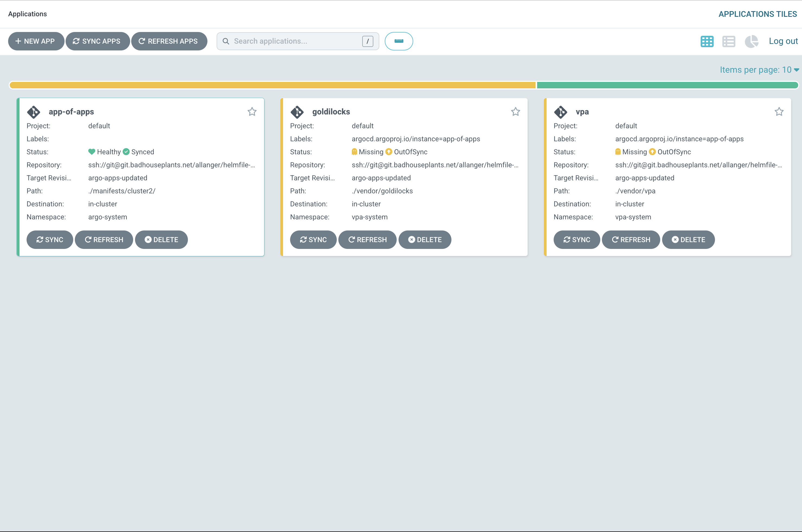Open the Items per page dropdown
The width and height of the screenshot is (802, 532).
760,70
